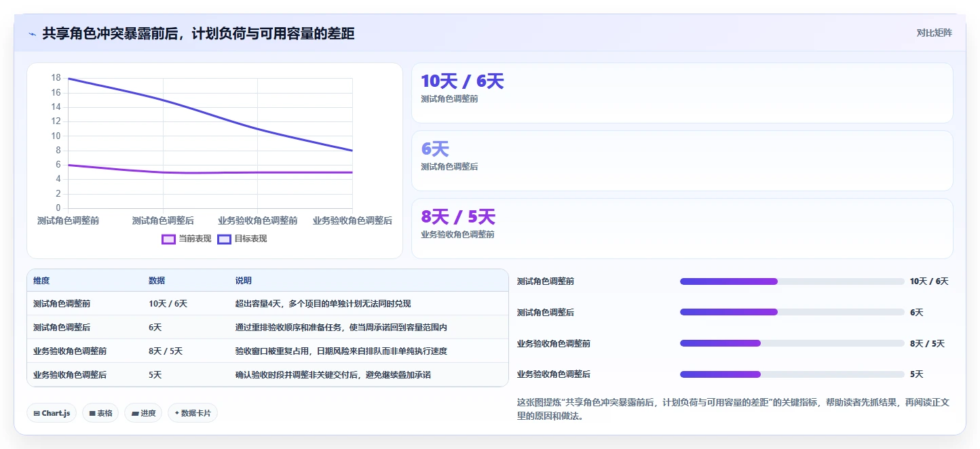Click y-axis value 18 on chart
This screenshot has width=980, height=449.
point(56,78)
